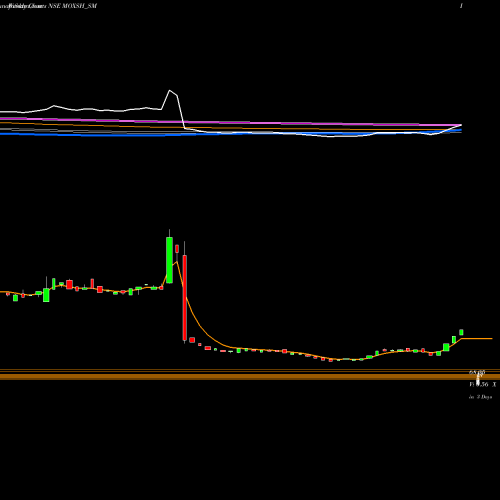500x500 pixels.
Task: Click the last green candle at chart's end
Action: coord(461,332)
